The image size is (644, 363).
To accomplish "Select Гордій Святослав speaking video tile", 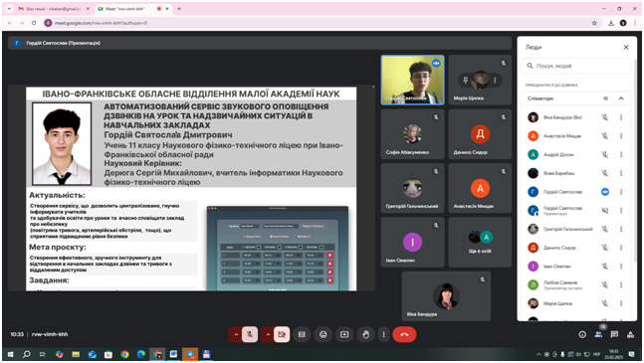I will (412, 80).
